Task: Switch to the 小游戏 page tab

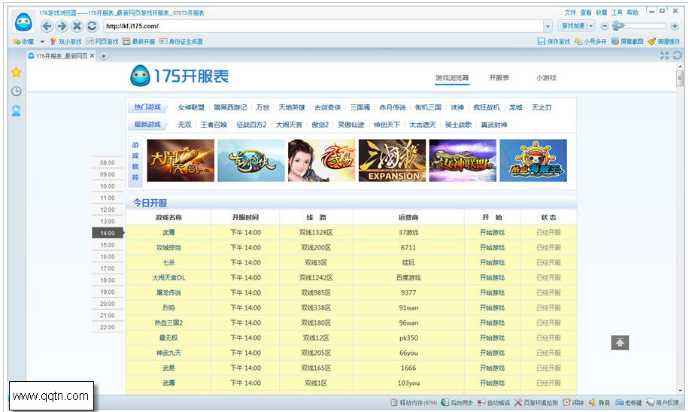Action: tap(546, 78)
